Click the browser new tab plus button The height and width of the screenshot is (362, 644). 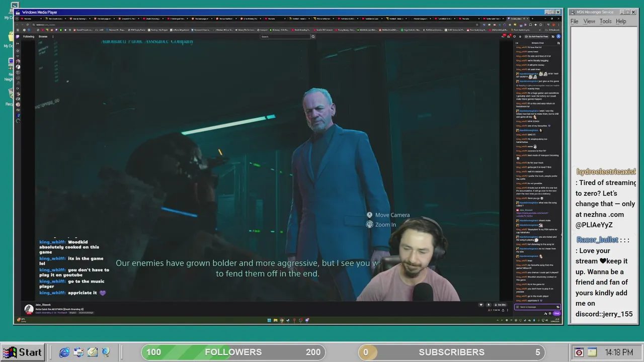pyautogui.click(x=532, y=19)
